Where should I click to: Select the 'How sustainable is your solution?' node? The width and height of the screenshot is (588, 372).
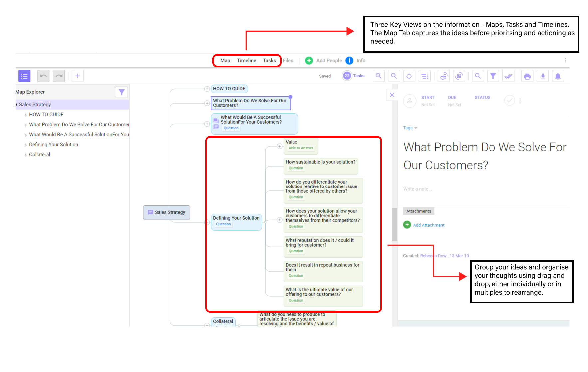pos(321,166)
